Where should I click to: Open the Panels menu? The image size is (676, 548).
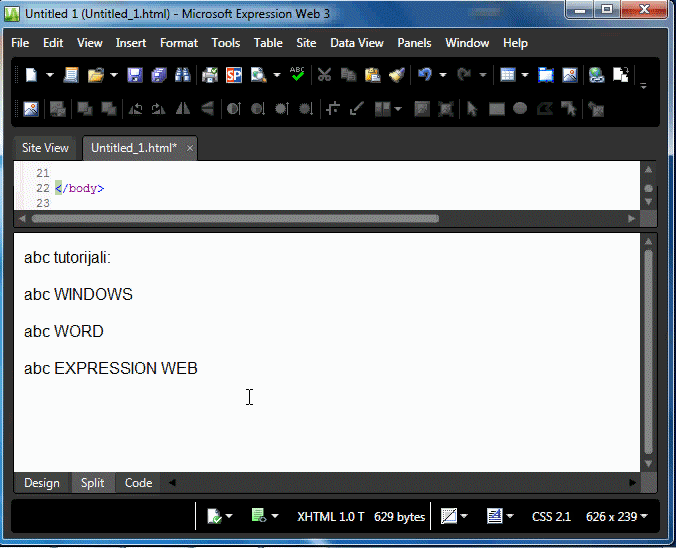414,43
